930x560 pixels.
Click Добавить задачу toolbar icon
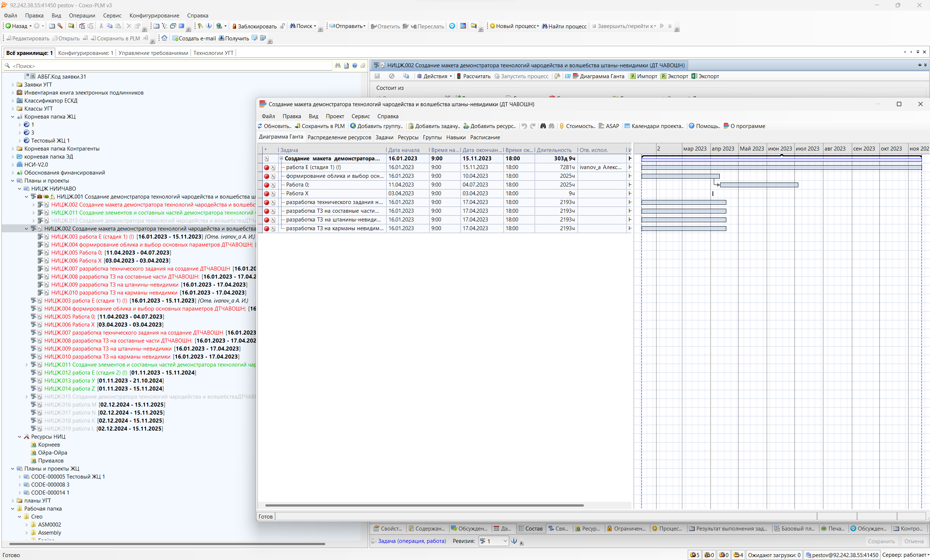411,126
